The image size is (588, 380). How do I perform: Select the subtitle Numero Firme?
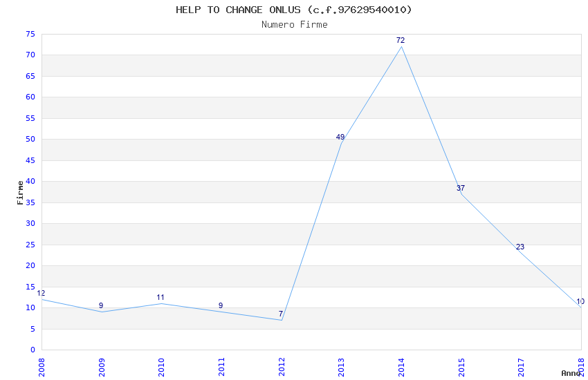point(295,25)
